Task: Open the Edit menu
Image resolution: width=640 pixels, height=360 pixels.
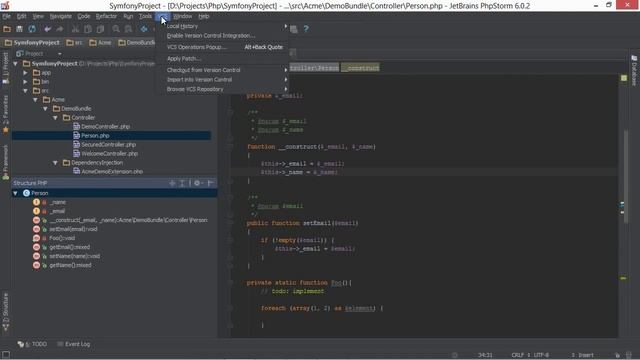Action: [x=21, y=16]
